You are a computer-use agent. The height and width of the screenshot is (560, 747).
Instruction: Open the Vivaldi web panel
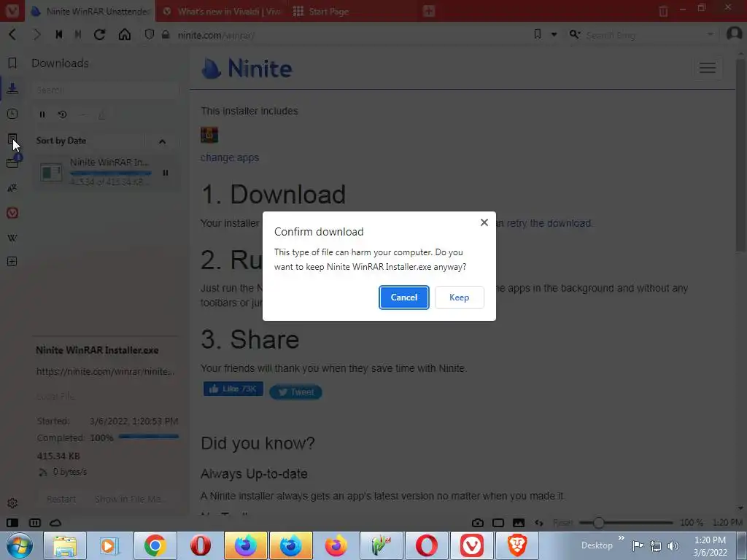(x=12, y=213)
